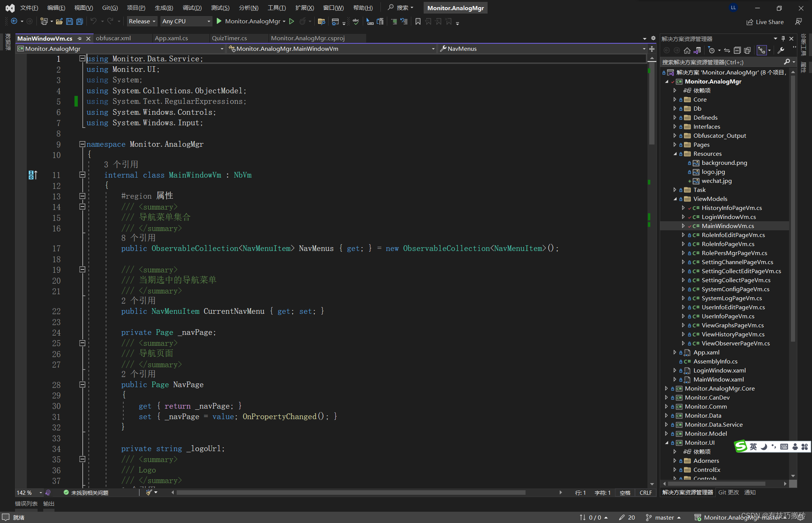Switch to the QuizTimer.cs tab
This screenshot has width=812, height=523.
tap(229, 38)
